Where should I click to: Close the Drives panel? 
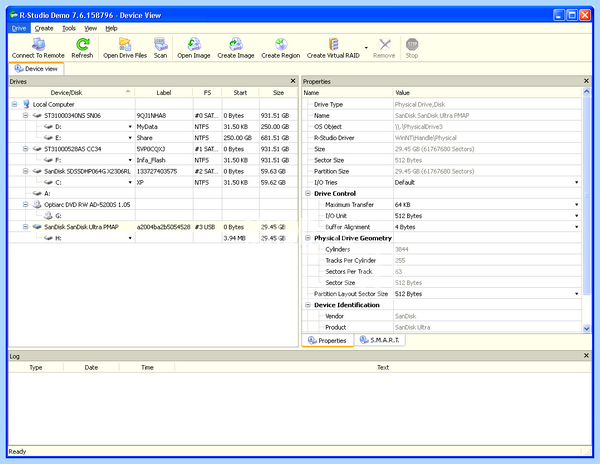point(293,81)
